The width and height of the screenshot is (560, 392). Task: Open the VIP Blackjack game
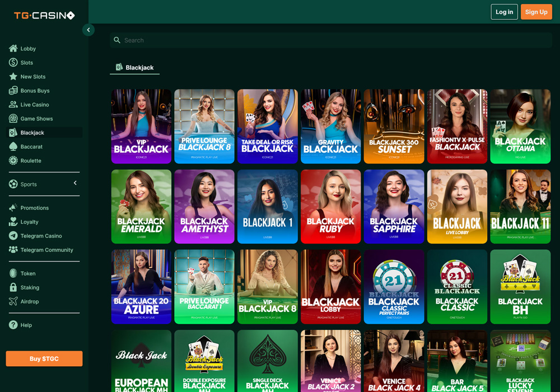pyautogui.click(x=142, y=127)
